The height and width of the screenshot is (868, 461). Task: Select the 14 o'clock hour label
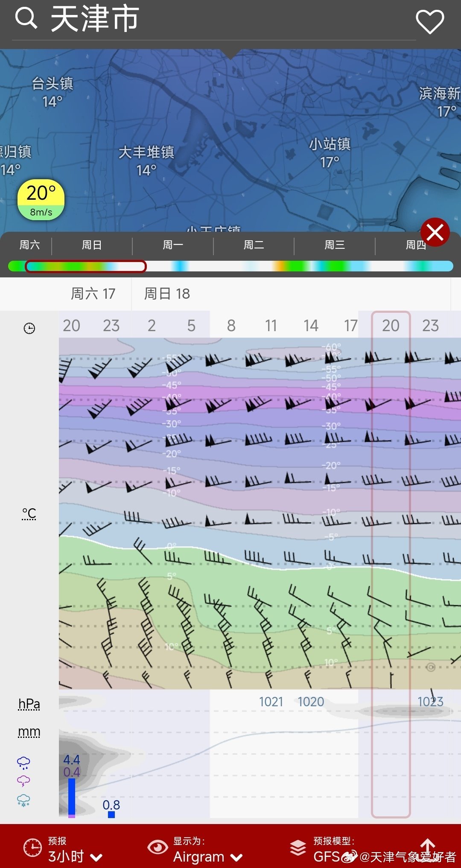[311, 326]
